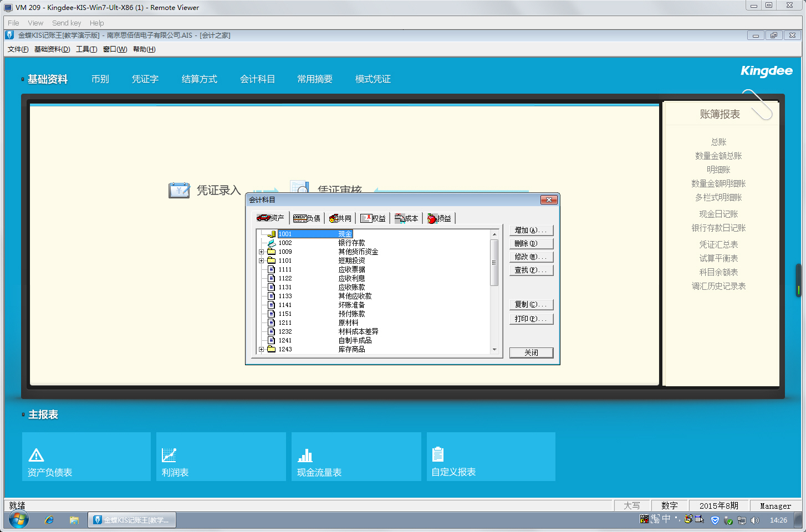Image resolution: width=806 pixels, height=532 pixels.
Task: Expand the 1243 库存商品 tree node
Action: pos(262,349)
